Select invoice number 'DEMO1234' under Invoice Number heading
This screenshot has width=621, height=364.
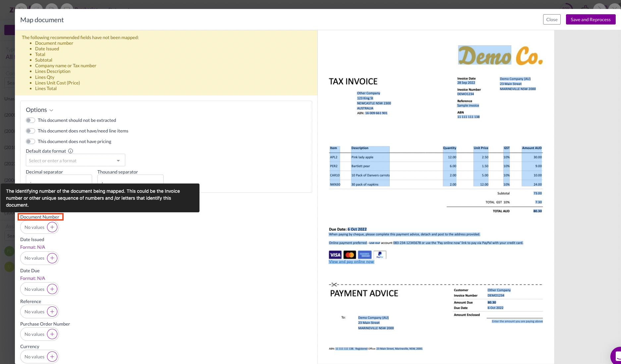coord(466,94)
